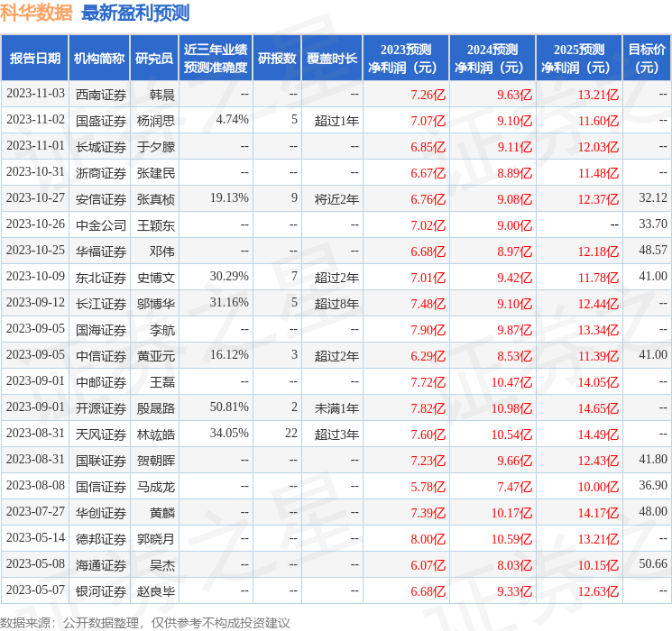Select the 银河证券 institution cell

(x=101, y=591)
